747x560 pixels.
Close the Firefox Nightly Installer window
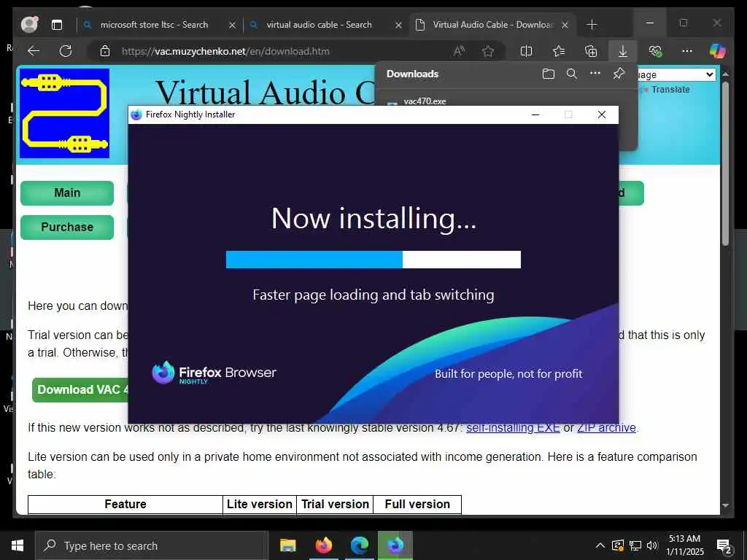(602, 114)
